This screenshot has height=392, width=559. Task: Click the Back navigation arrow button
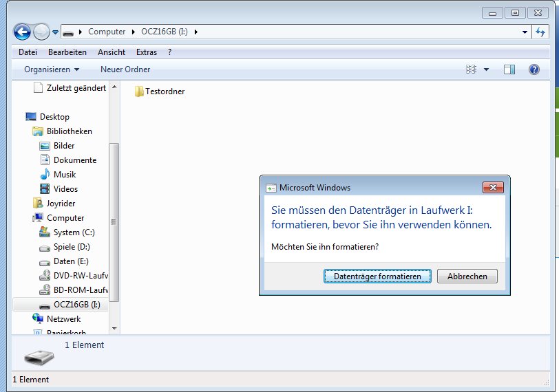[x=22, y=32]
